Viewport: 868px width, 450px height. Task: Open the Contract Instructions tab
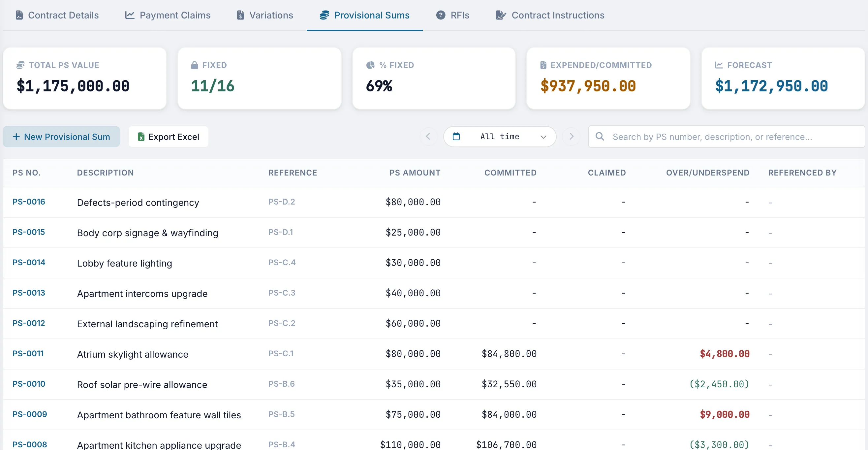coord(550,15)
